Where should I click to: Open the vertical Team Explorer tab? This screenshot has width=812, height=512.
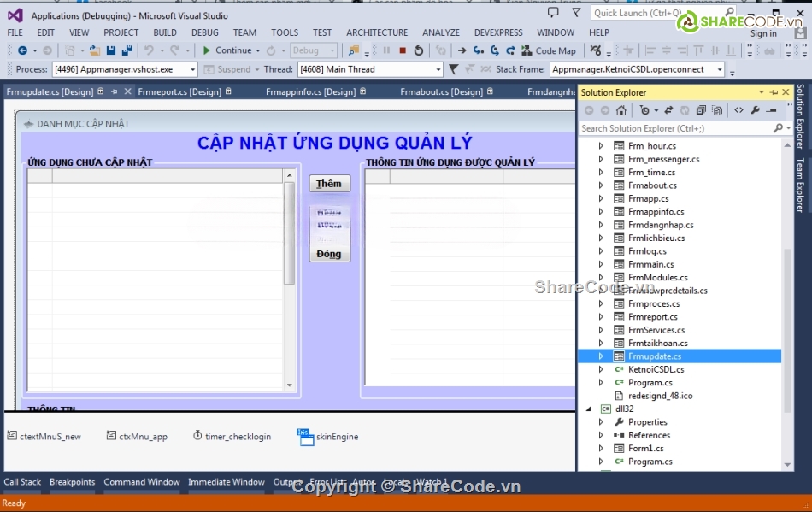[800, 185]
